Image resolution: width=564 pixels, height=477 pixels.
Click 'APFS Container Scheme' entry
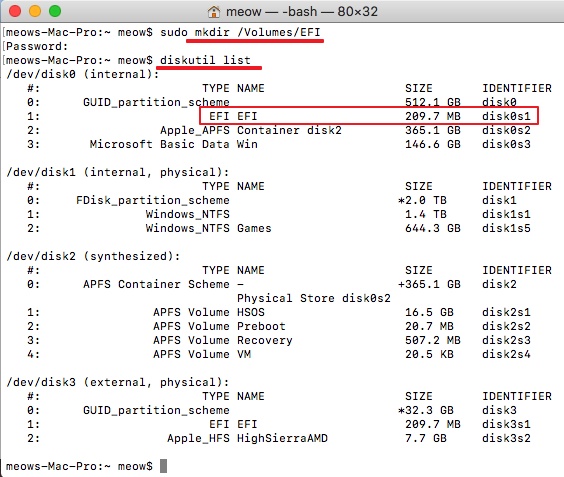coord(156,285)
